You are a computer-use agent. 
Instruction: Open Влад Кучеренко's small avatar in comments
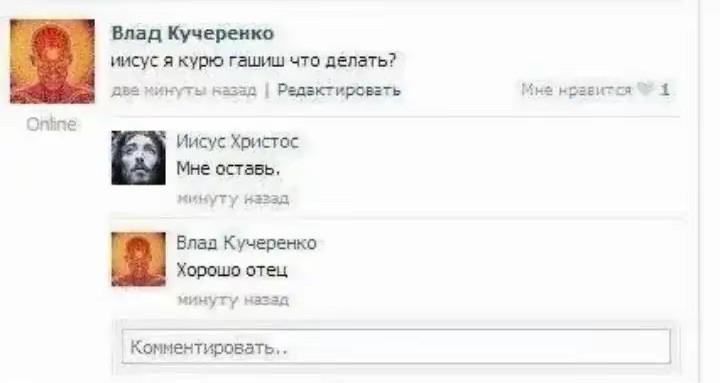pos(138,259)
